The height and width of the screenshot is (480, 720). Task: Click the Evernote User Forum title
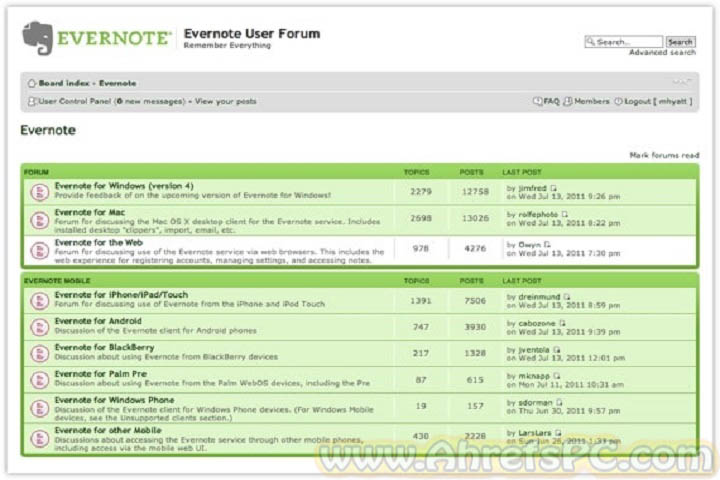coord(252,34)
